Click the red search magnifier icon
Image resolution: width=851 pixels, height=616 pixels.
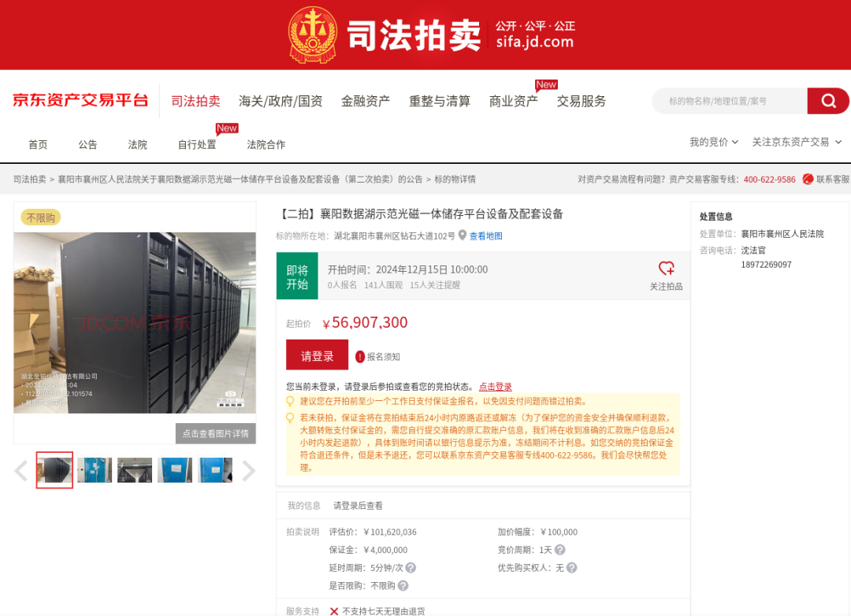point(828,101)
